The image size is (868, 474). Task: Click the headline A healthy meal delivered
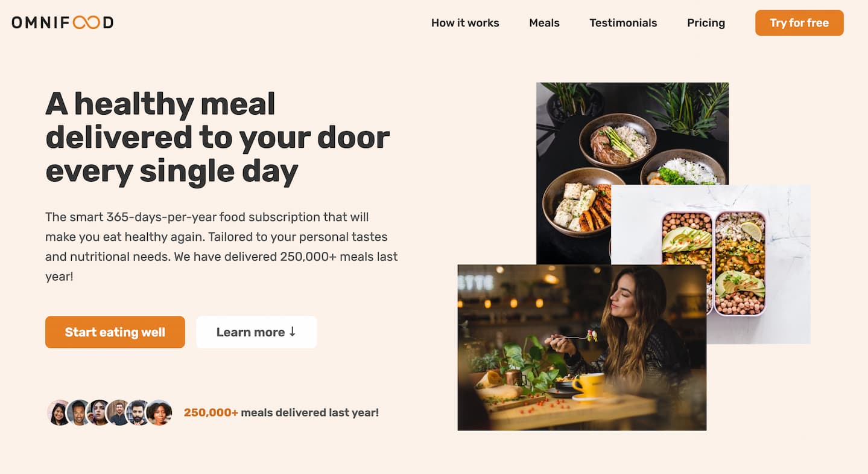pyautogui.click(x=218, y=138)
